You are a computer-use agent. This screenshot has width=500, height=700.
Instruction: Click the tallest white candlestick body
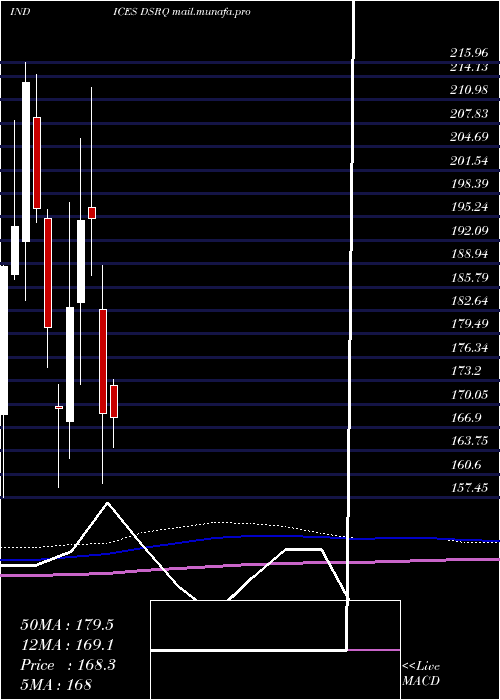click(26, 162)
